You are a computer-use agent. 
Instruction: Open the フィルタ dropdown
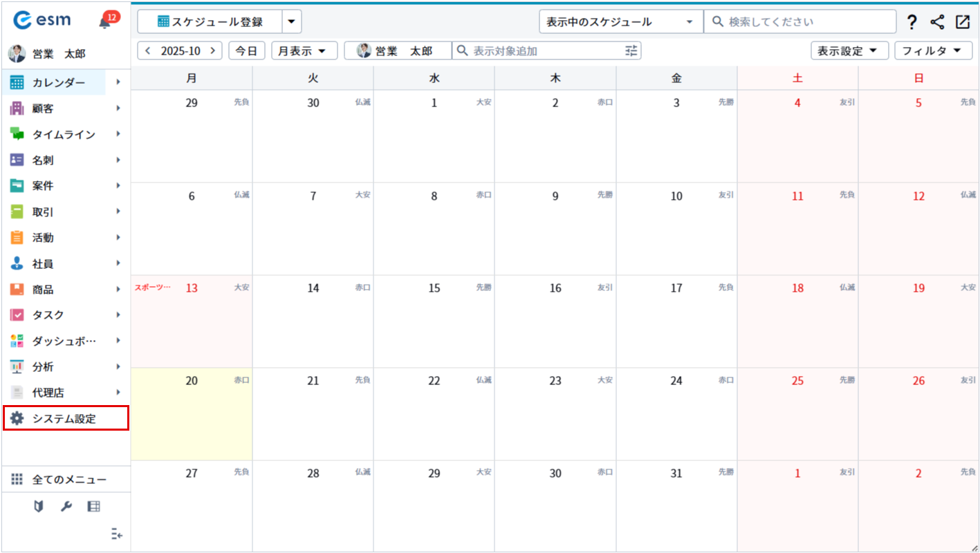tap(932, 50)
